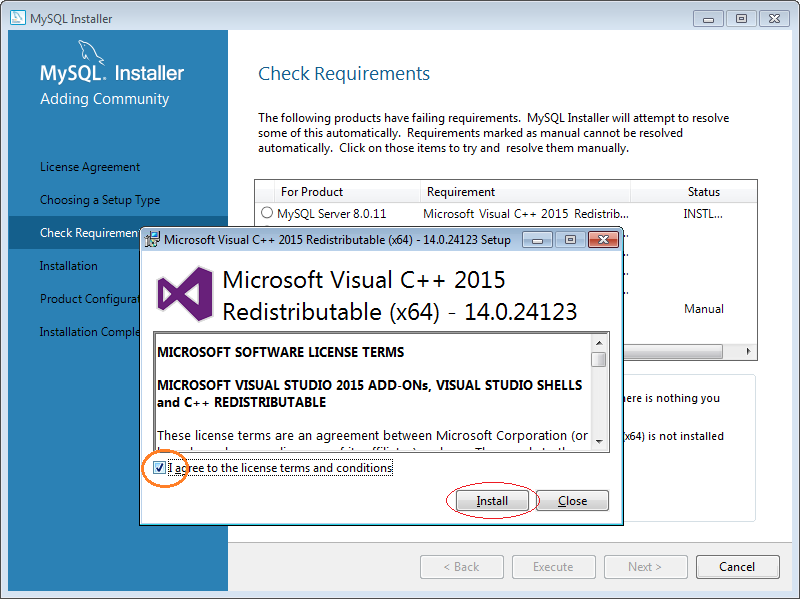The height and width of the screenshot is (599, 800).
Task: Maximize the MySQL Installer window
Action: point(741,19)
